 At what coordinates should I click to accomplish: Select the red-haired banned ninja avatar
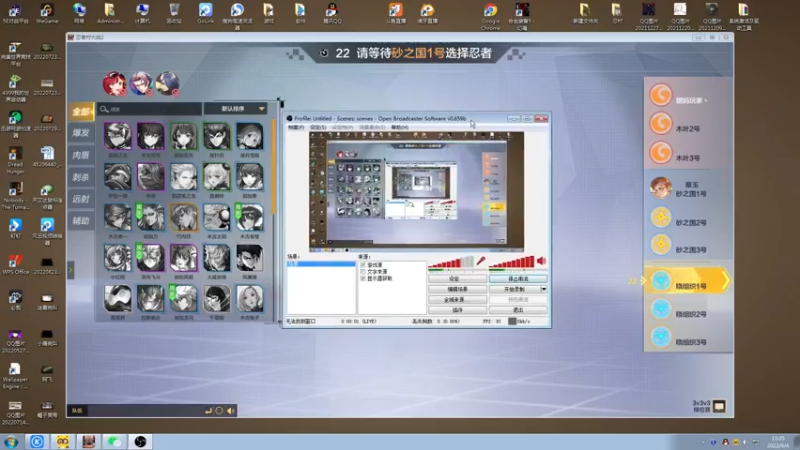tap(114, 84)
